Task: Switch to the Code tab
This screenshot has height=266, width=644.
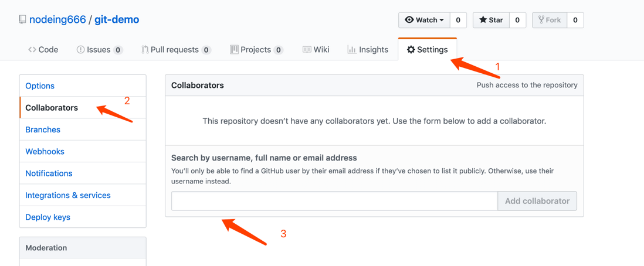Action: pyautogui.click(x=43, y=50)
